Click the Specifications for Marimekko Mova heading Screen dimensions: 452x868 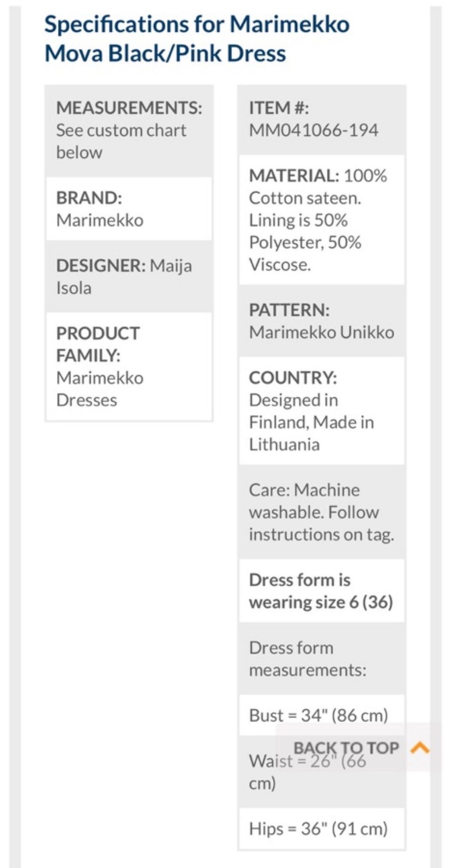[197, 39]
